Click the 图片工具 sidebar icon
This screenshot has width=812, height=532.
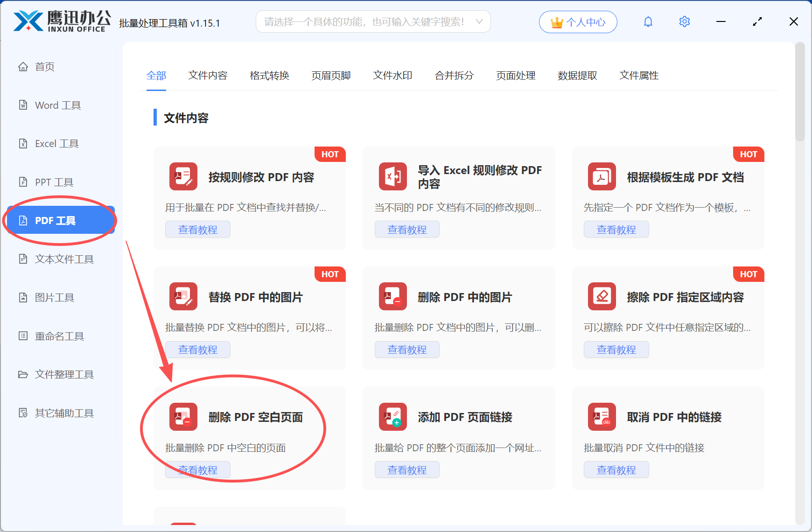coord(23,297)
